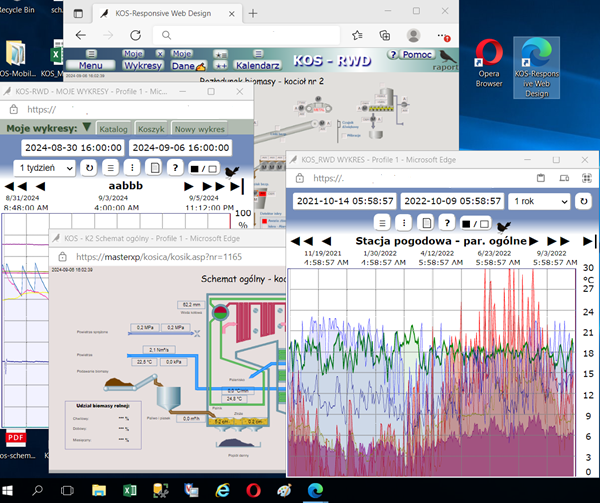This screenshot has height=503, width=600.
Task: Click the start date field 2021-10-14 05:58:57
Action: pos(343,201)
